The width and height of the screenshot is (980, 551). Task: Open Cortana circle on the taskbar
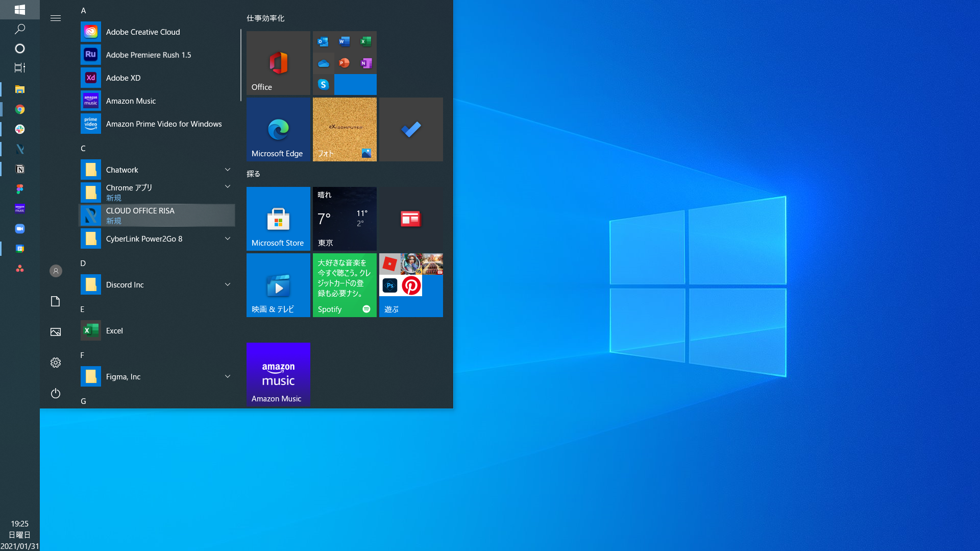coord(20,49)
